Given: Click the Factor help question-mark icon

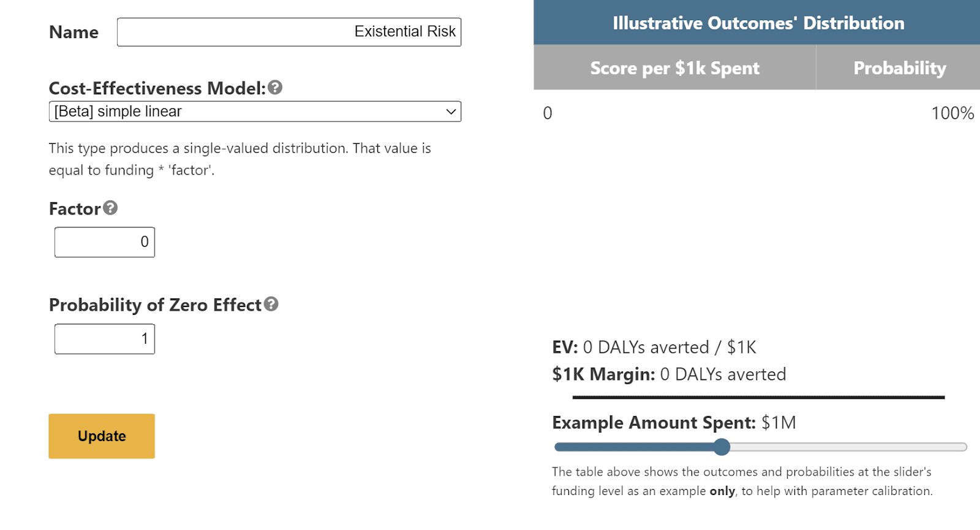Looking at the screenshot, I should (x=110, y=208).
